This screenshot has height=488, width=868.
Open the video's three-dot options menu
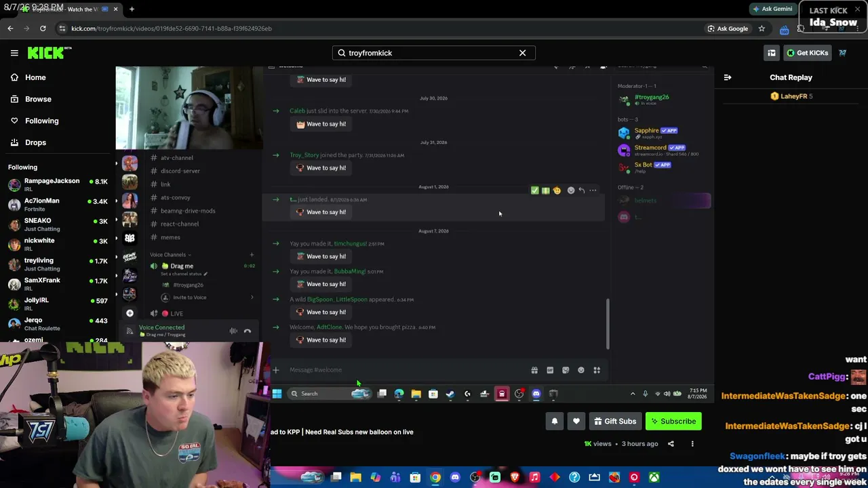(692, 444)
